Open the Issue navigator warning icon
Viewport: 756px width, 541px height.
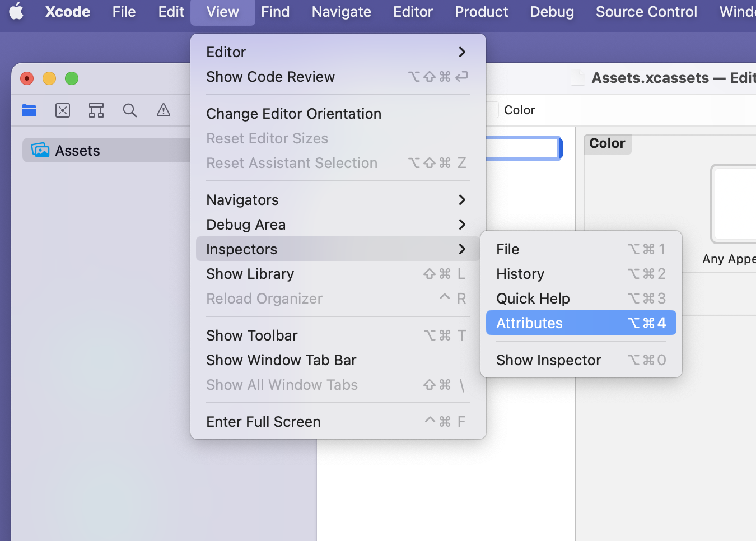(x=164, y=110)
